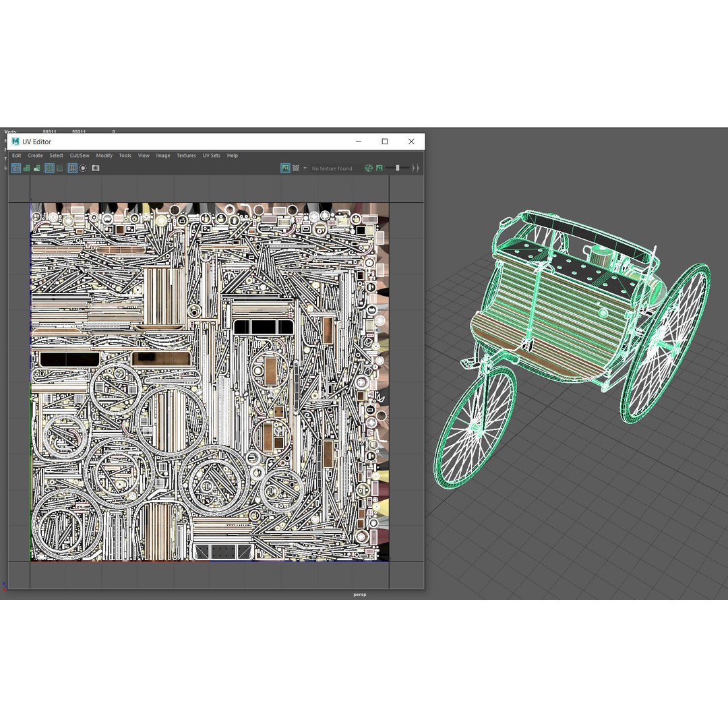Image resolution: width=728 pixels, height=728 pixels.
Task: Open the UV Sets menu
Action: (211, 156)
